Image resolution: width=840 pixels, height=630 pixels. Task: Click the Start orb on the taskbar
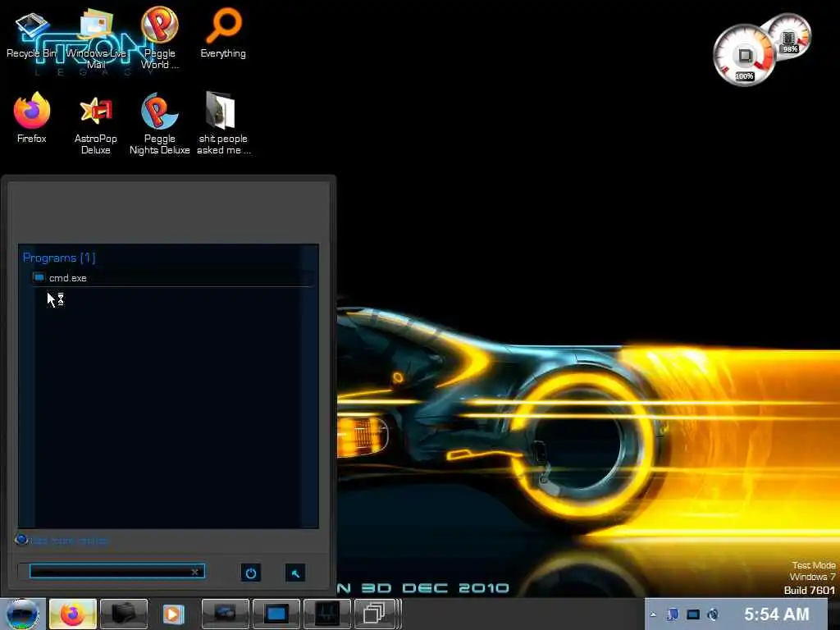(22, 614)
